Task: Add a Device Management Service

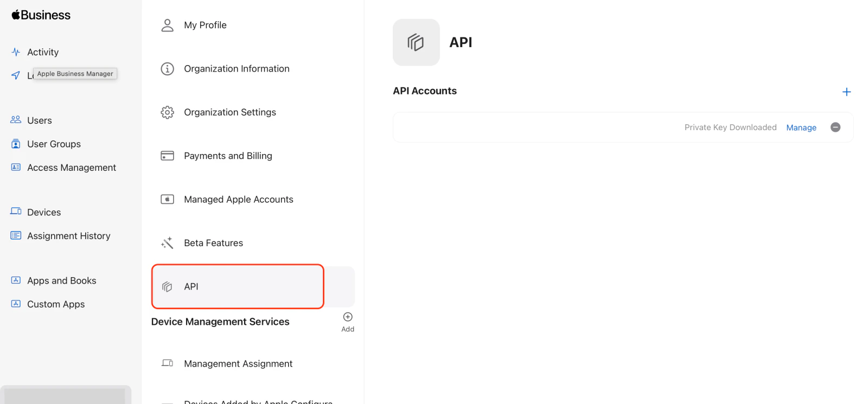Action: [x=348, y=322]
